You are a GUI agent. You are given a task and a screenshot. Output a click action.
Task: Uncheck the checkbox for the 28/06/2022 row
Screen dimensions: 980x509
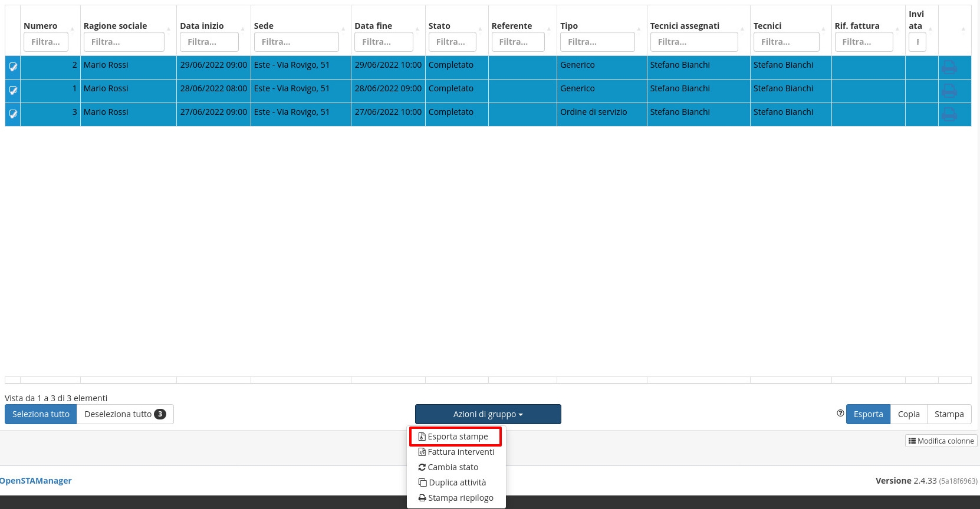tap(13, 91)
